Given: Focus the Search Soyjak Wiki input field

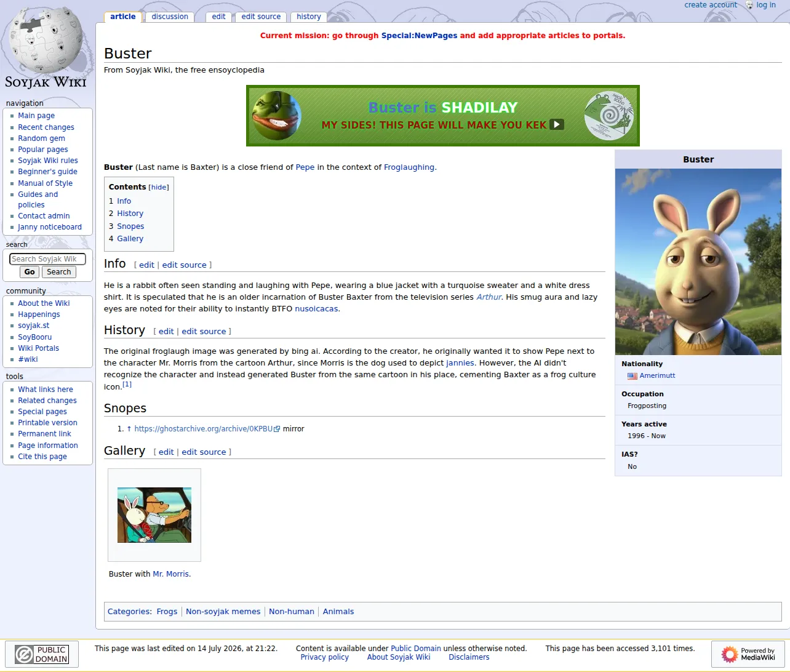Looking at the screenshot, I should [47, 259].
